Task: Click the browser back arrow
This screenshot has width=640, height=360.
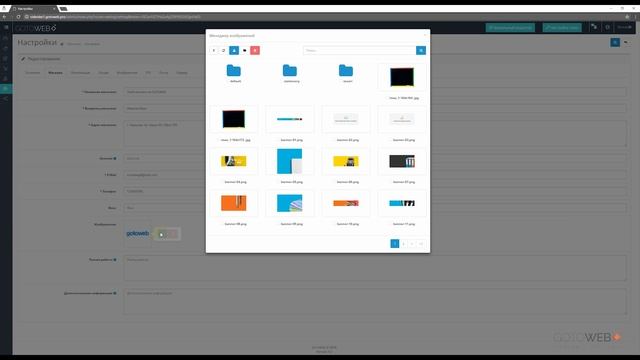Action: point(4,17)
